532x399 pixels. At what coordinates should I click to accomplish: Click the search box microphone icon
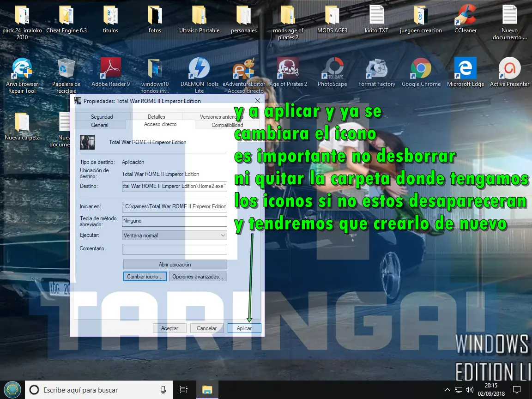pos(163,390)
